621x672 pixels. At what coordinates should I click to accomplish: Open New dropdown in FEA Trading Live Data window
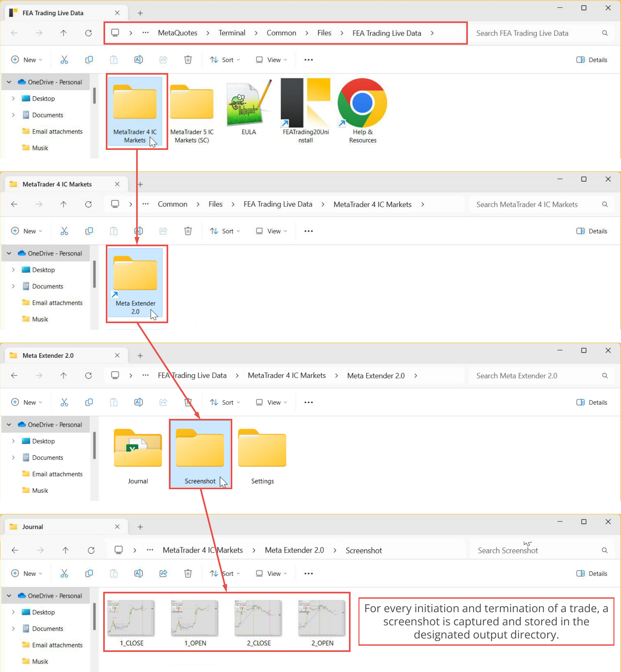[x=27, y=60]
